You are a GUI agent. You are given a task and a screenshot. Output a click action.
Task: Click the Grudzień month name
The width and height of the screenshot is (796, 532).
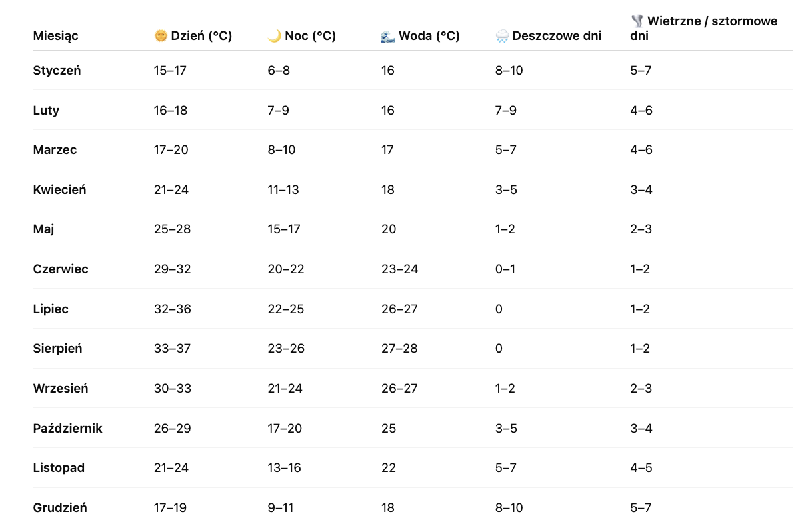60,507
